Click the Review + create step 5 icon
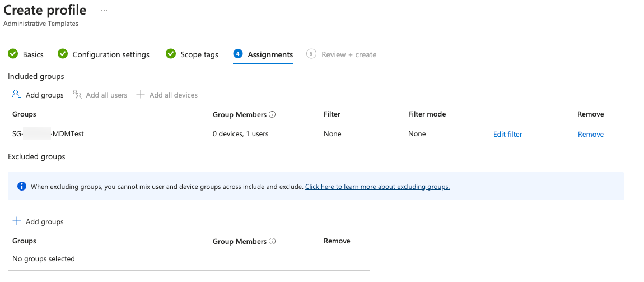Image resolution: width=644 pixels, height=282 pixels. coord(311,54)
